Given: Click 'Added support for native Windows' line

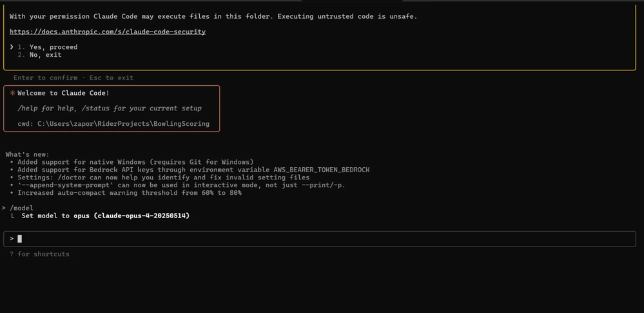Looking at the screenshot, I should coord(132,162).
